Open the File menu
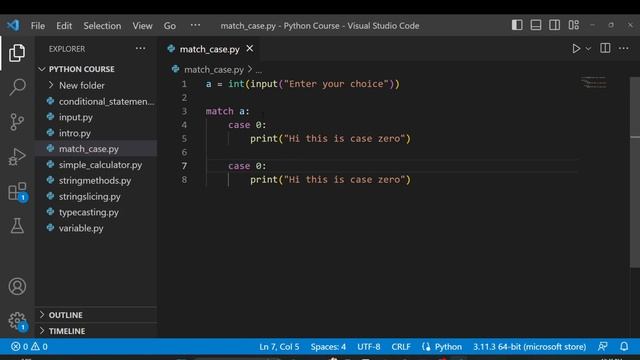The height and width of the screenshot is (360, 640). 38,26
